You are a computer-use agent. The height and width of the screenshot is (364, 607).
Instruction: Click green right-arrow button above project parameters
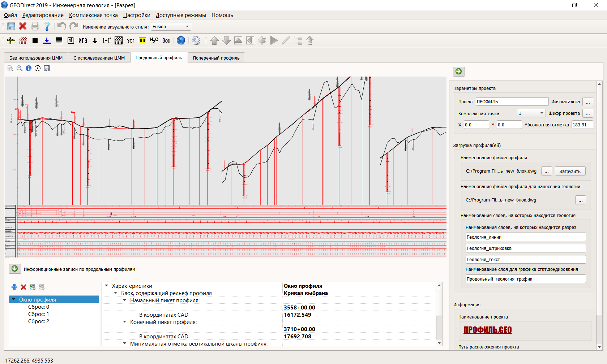tap(459, 71)
